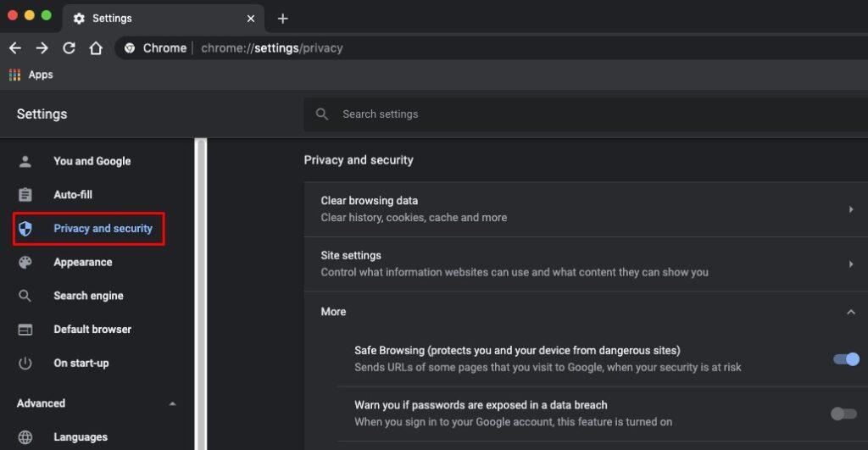The image size is (868, 450).
Task: Click the power icon beside On start-up
Action: [25, 363]
